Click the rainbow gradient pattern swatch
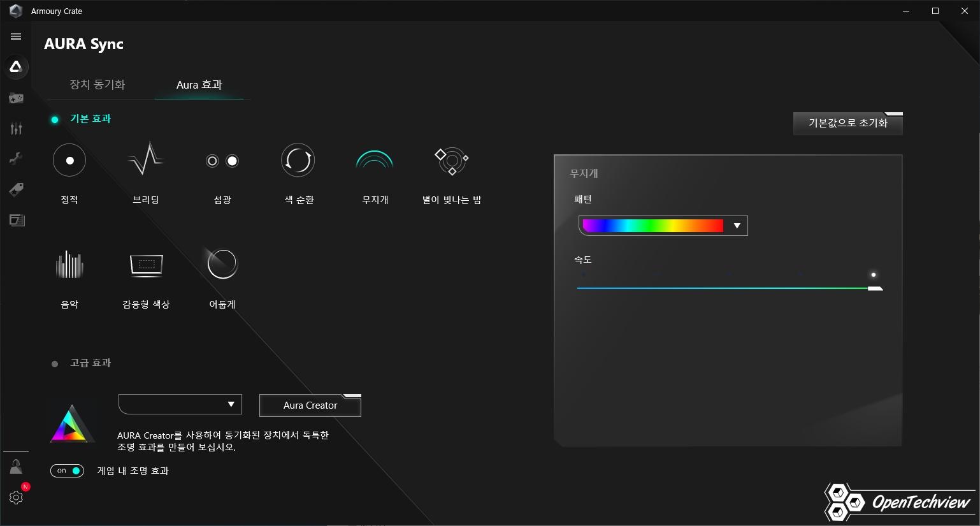This screenshot has width=980, height=526. (x=653, y=226)
